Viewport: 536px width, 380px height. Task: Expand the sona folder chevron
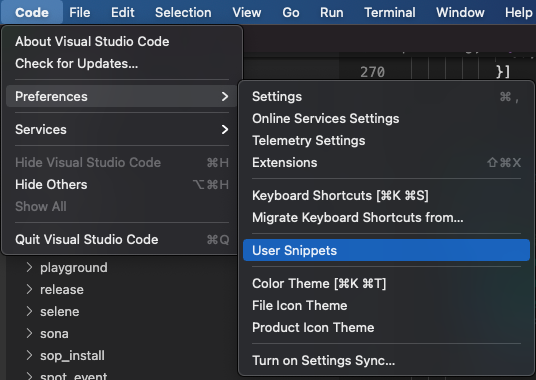[29, 334]
